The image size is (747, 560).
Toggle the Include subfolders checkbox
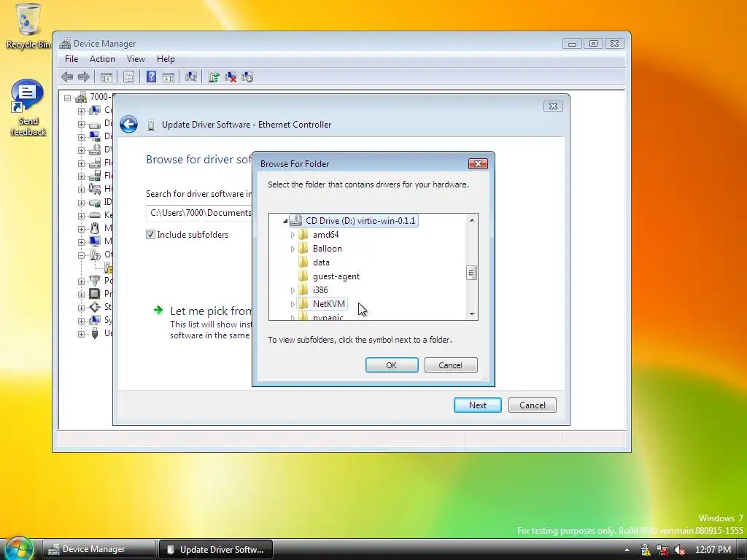click(150, 234)
